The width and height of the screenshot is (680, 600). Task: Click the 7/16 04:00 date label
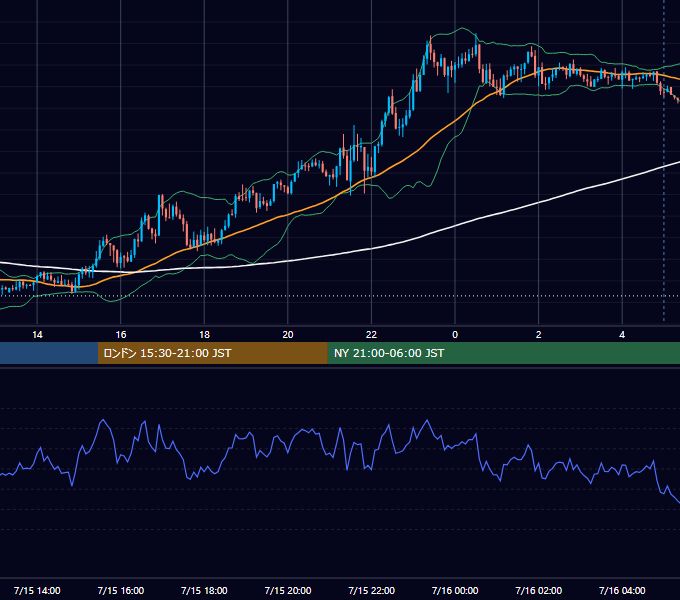[x=622, y=590]
